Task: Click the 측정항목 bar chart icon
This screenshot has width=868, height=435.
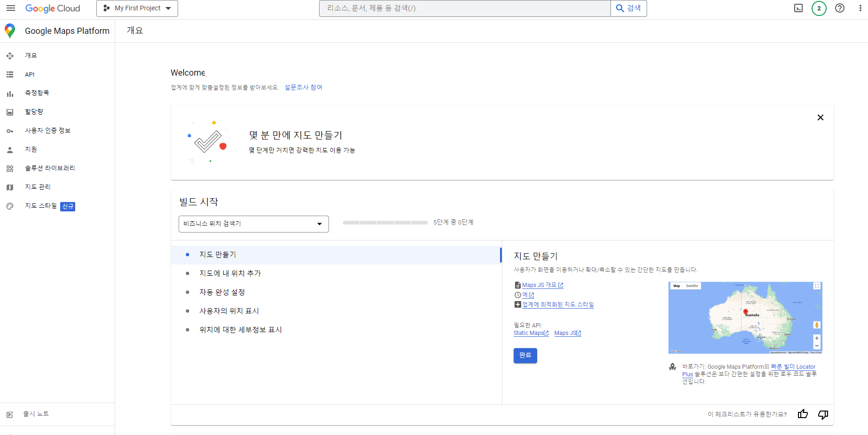Action: point(10,93)
